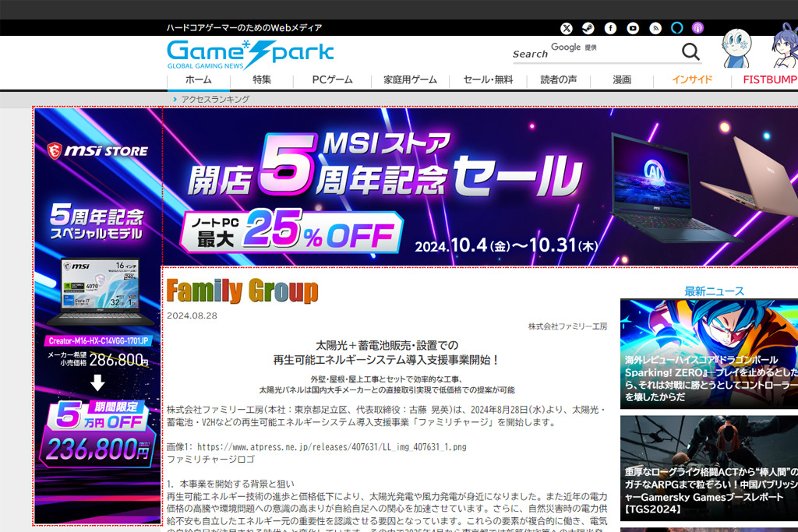Screen dimensions: 798x532
Task: Open the Dragon Ball Sparking! ZERO news thumbnail
Action: coord(709,354)
